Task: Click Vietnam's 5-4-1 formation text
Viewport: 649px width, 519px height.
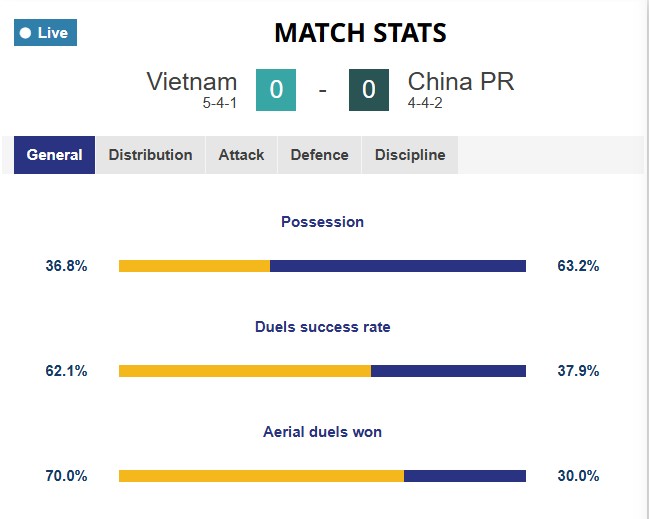Action: (x=219, y=102)
